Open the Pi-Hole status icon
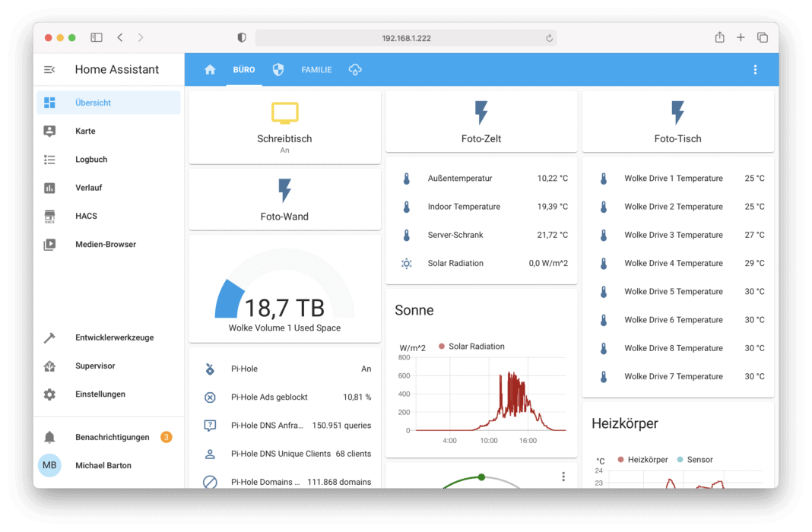 pos(210,369)
